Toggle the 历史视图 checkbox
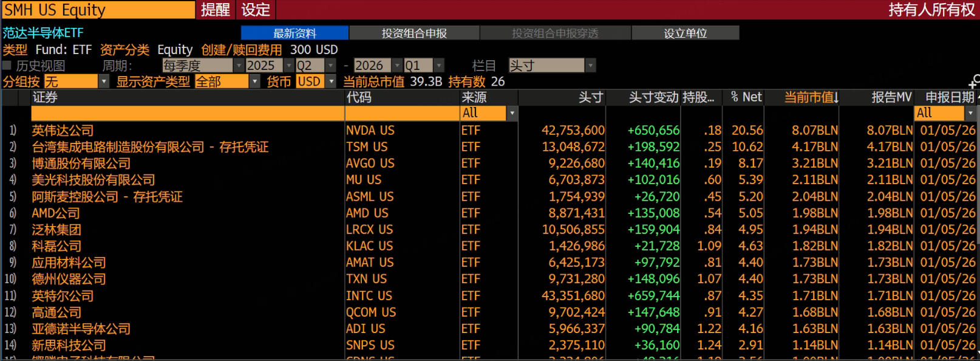980x361 pixels. [x=7, y=65]
